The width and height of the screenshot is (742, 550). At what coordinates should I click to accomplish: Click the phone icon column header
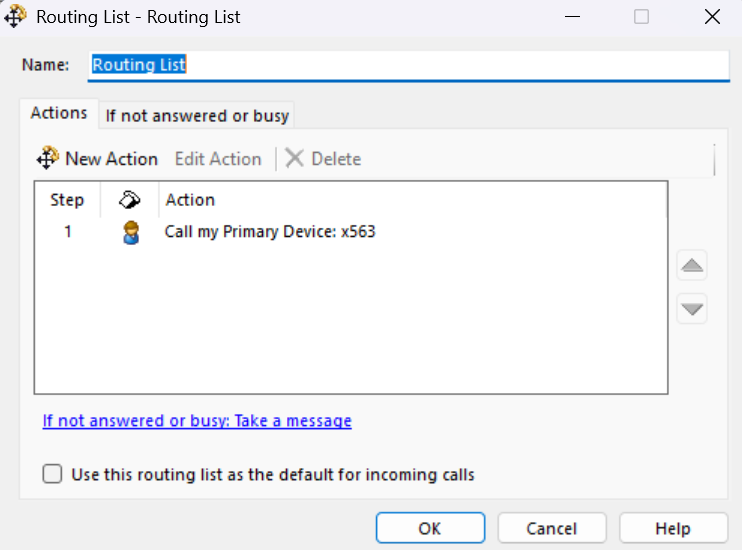(129, 200)
